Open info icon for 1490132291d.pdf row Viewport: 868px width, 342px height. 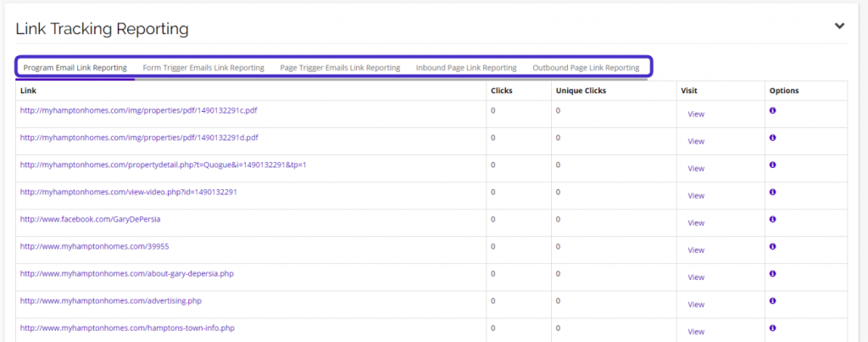773,137
